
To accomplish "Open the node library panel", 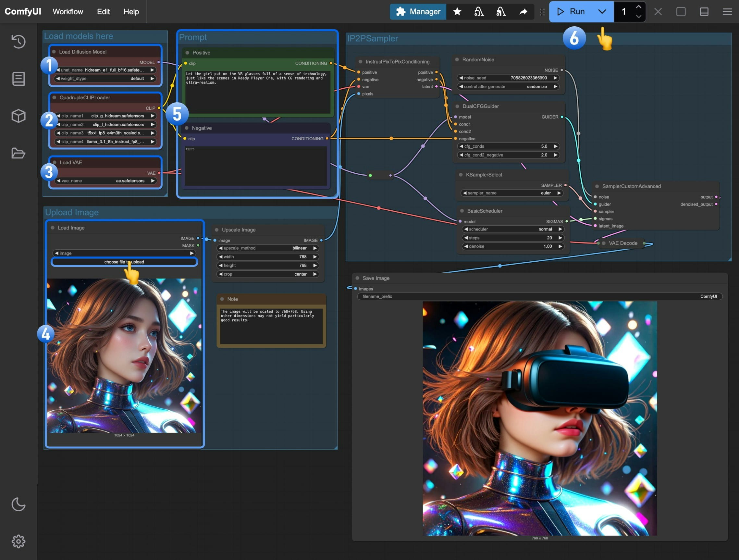I will (x=18, y=79).
